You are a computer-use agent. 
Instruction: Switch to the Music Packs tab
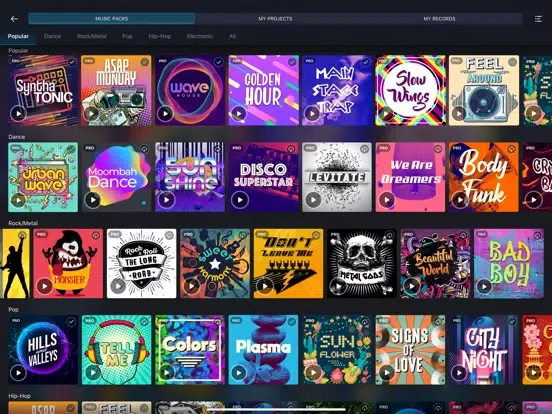112,19
